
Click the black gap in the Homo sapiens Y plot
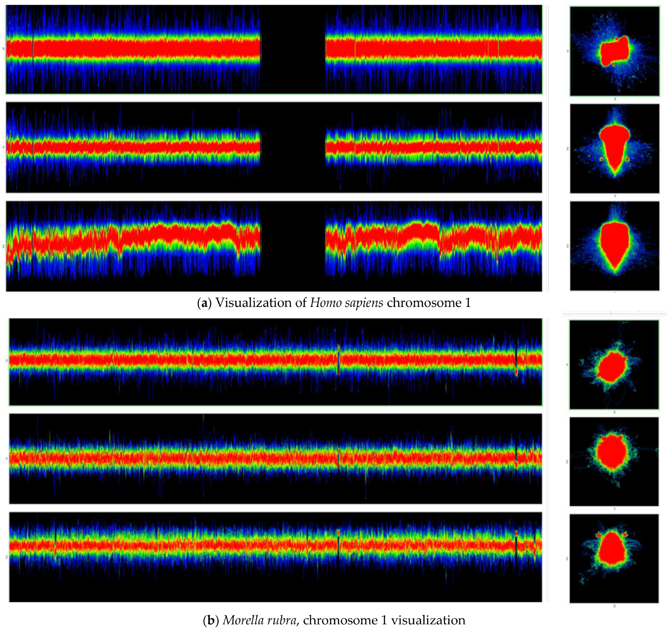(x=293, y=147)
